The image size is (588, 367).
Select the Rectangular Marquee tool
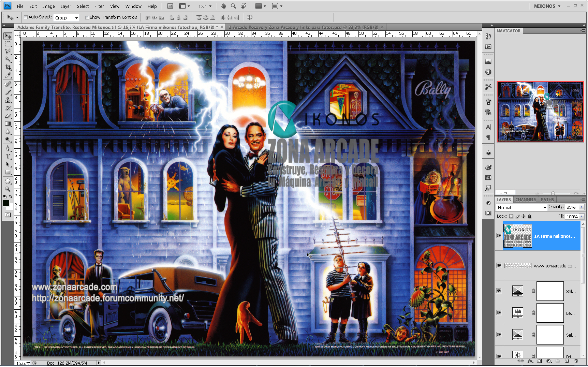click(8, 44)
